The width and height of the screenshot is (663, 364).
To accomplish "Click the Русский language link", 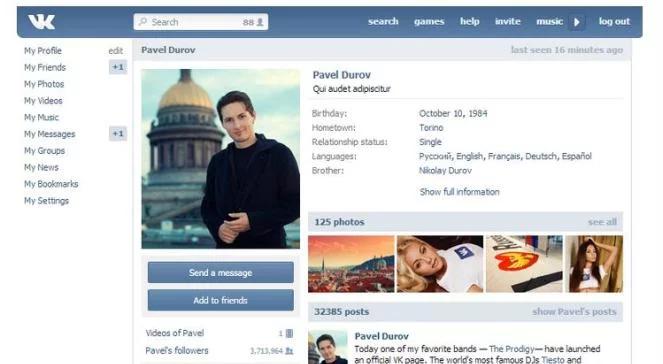I will [x=436, y=156].
